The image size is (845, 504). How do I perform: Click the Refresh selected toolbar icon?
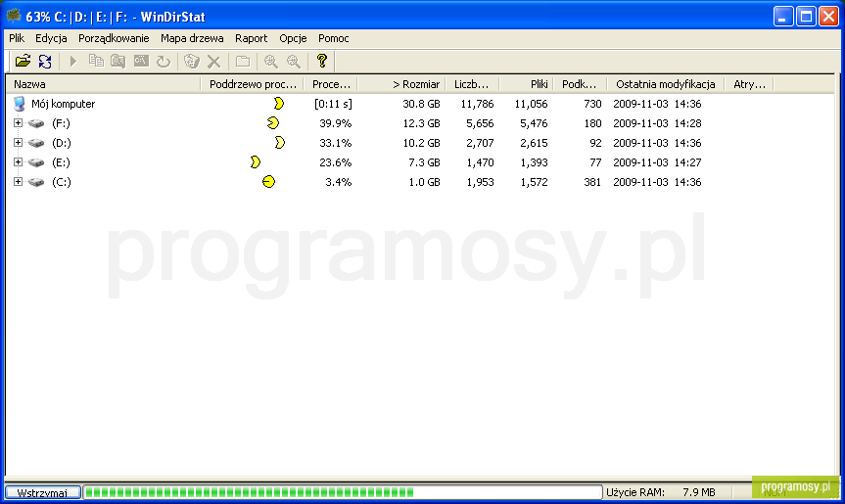[164, 61]
